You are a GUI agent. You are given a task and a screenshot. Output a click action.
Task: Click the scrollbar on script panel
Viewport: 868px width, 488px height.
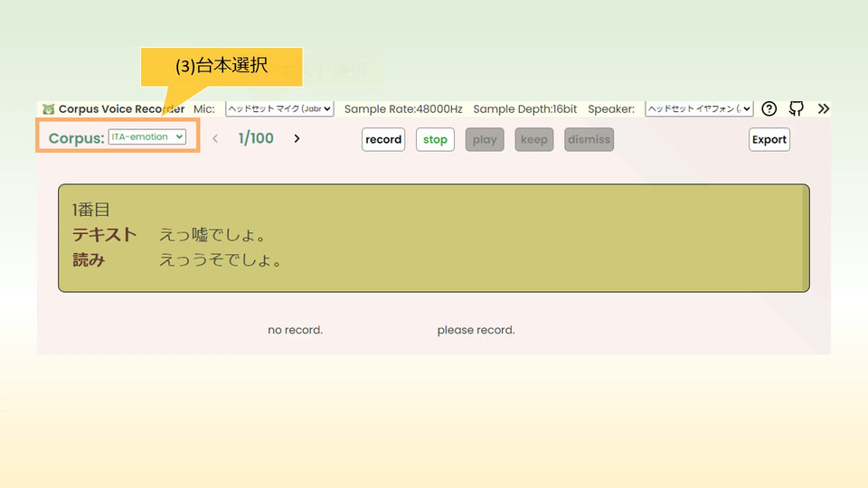pyautogui.click(x=806, y=238)
